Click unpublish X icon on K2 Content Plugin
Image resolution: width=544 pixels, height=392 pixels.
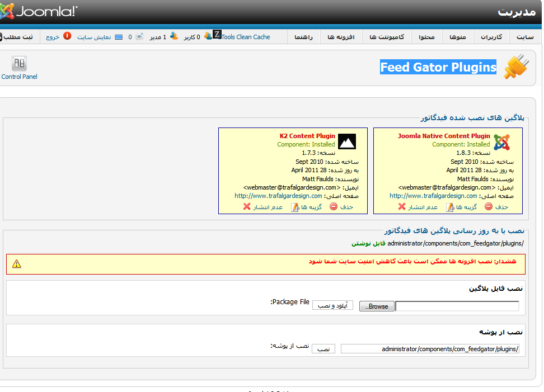[247, 206]
